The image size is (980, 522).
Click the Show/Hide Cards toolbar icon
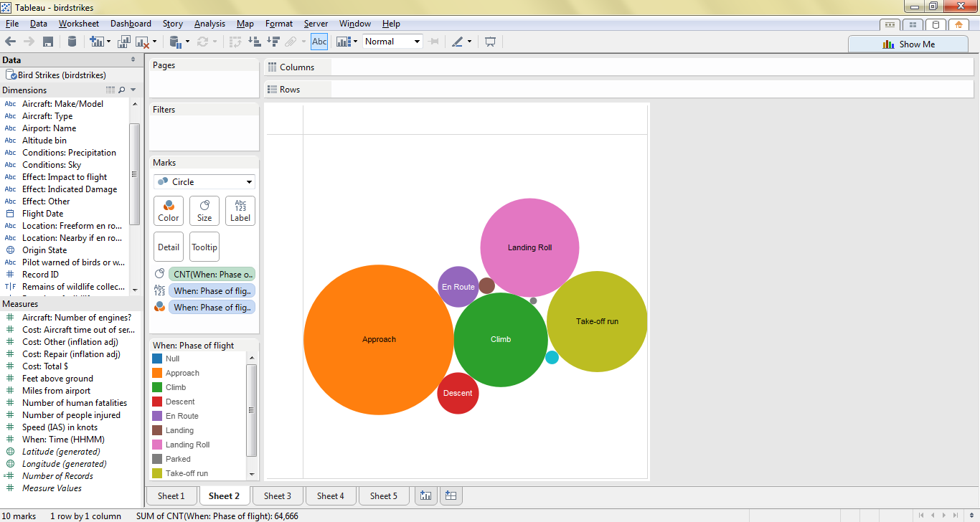[343, 42]
